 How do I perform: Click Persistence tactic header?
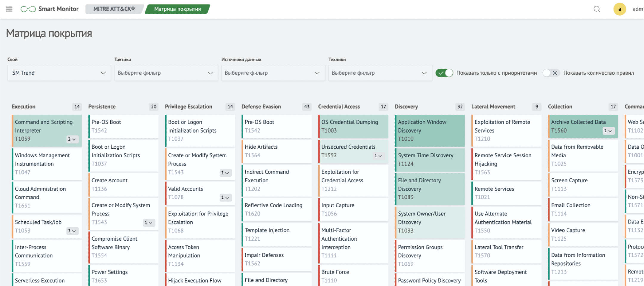pyautogui.click(x=102, y=107)
